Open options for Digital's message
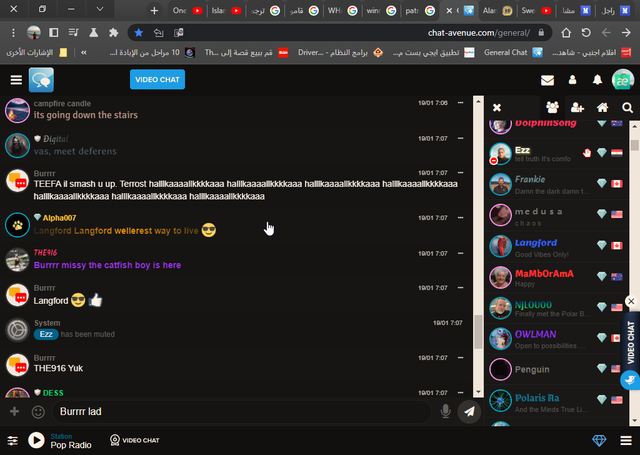This screenshot has height=455, width=640. pos(460,138)
